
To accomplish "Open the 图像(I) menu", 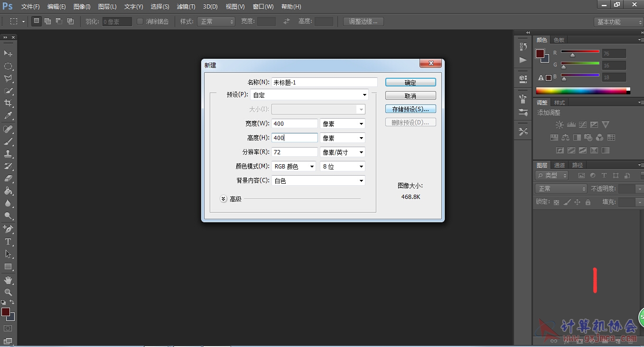I will (x=82, y=7).
